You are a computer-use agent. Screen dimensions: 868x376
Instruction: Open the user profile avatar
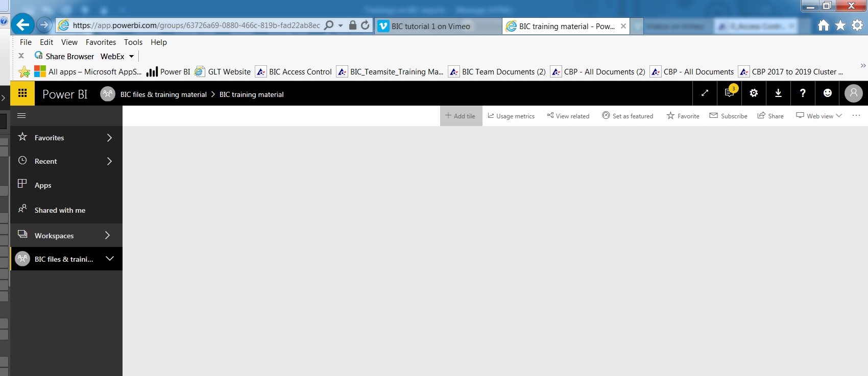tap(854, 93)
